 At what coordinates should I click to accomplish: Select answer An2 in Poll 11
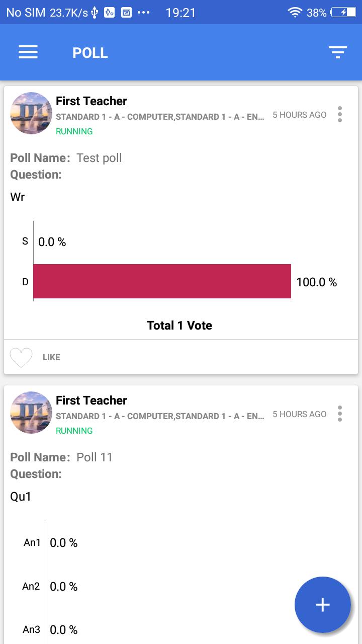31,586
